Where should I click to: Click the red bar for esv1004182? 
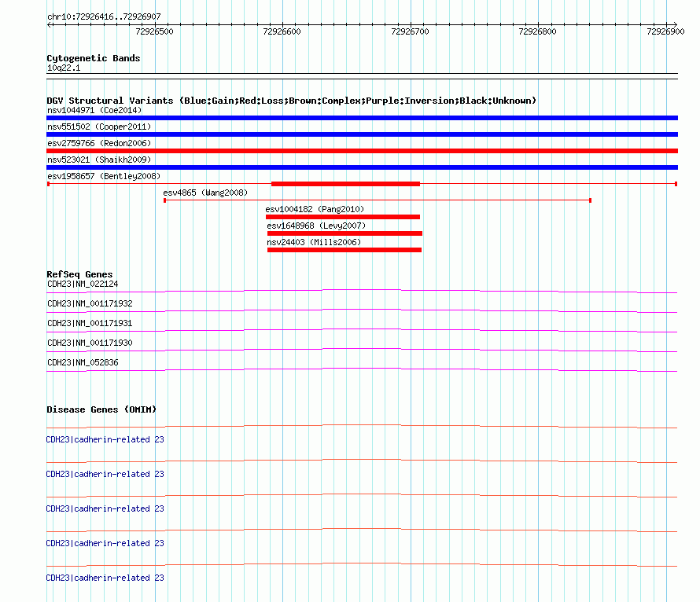point(343,217)
